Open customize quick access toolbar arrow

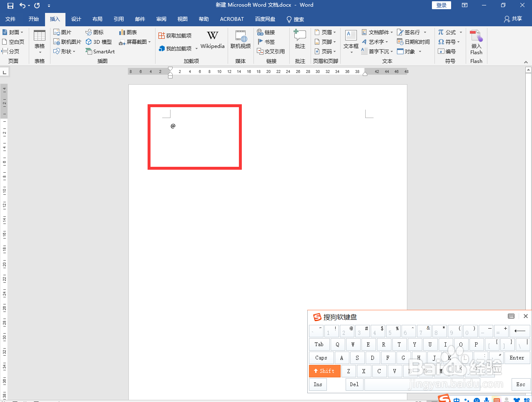tap(49, 5)
